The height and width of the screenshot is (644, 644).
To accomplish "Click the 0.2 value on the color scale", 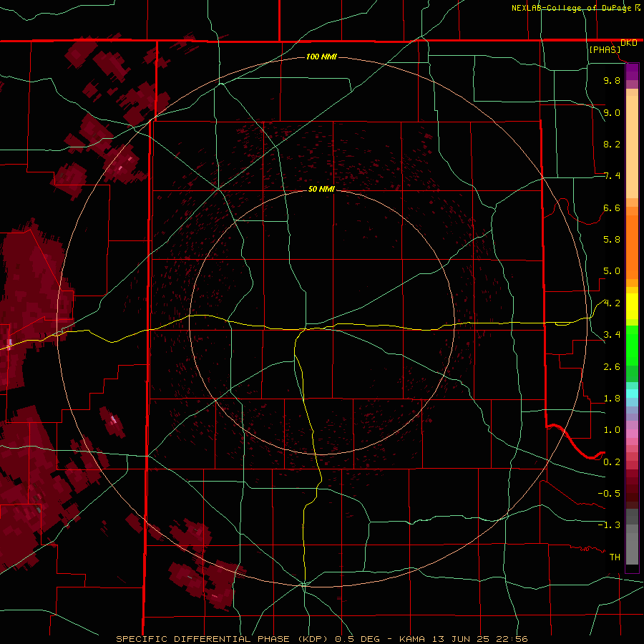I will pyautogui.click(x=612, y=462).
